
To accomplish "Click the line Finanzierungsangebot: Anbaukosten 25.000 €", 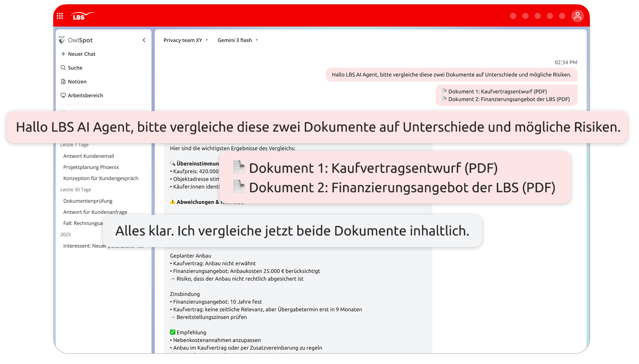I will (x=245, y=271).
